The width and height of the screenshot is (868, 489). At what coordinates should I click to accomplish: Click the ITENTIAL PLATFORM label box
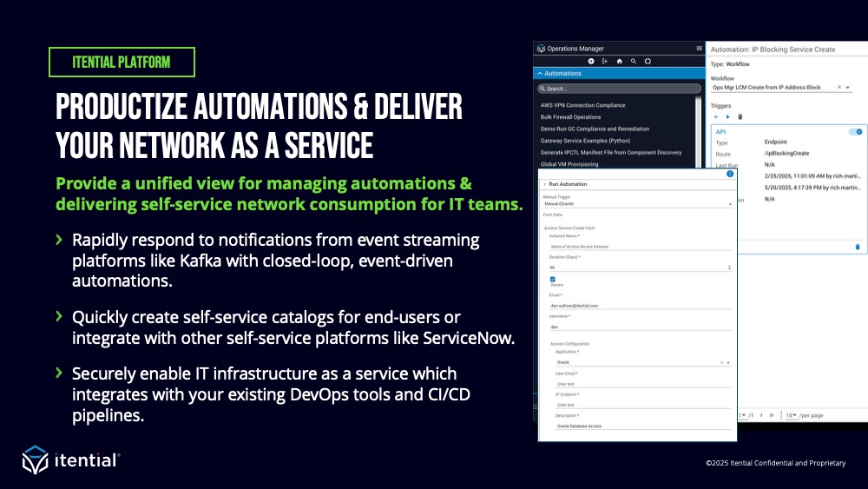click(122, 62)
